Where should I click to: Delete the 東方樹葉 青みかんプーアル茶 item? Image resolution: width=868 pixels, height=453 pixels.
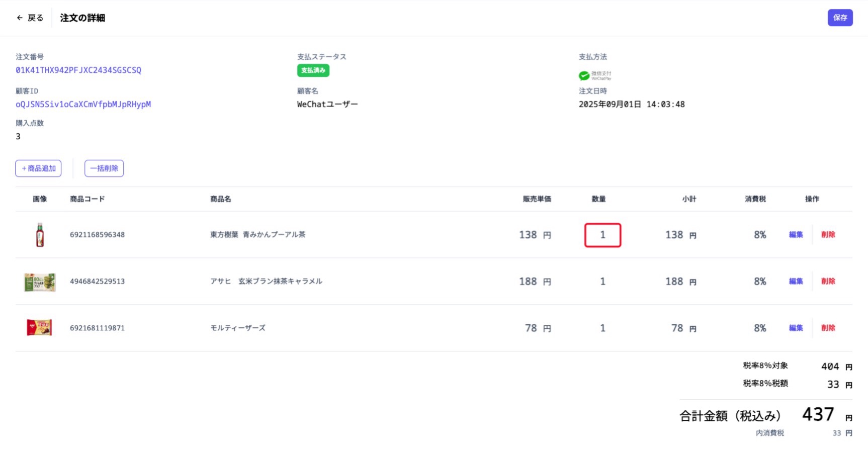click(828, 234)
